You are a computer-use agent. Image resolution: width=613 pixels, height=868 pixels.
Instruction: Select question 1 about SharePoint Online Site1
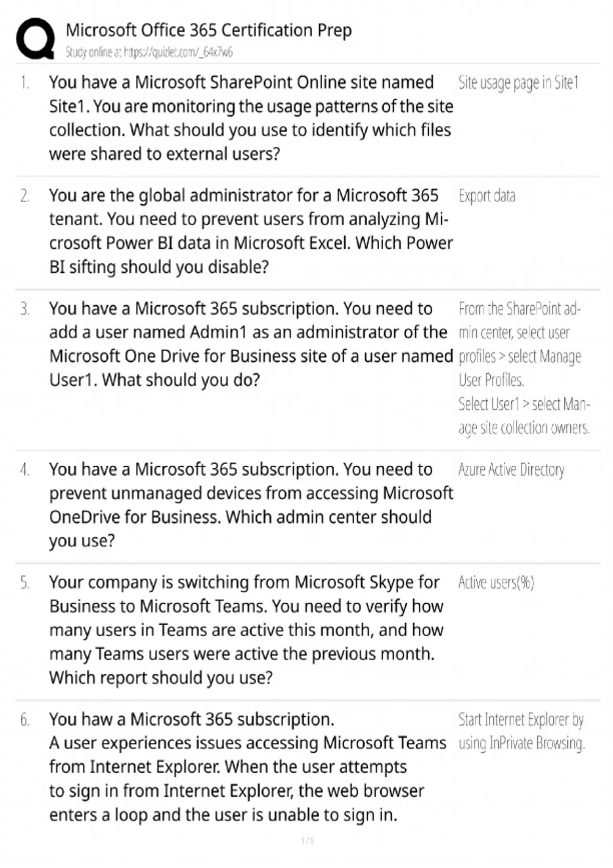250,118
